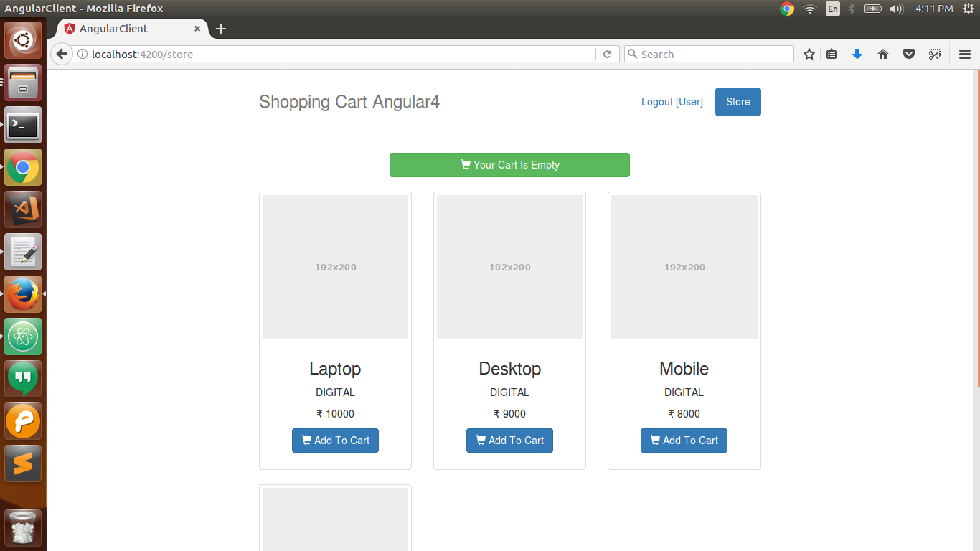Reload the store page
The height and width of the screenshot is (551, 980).
tap(607, 54)
